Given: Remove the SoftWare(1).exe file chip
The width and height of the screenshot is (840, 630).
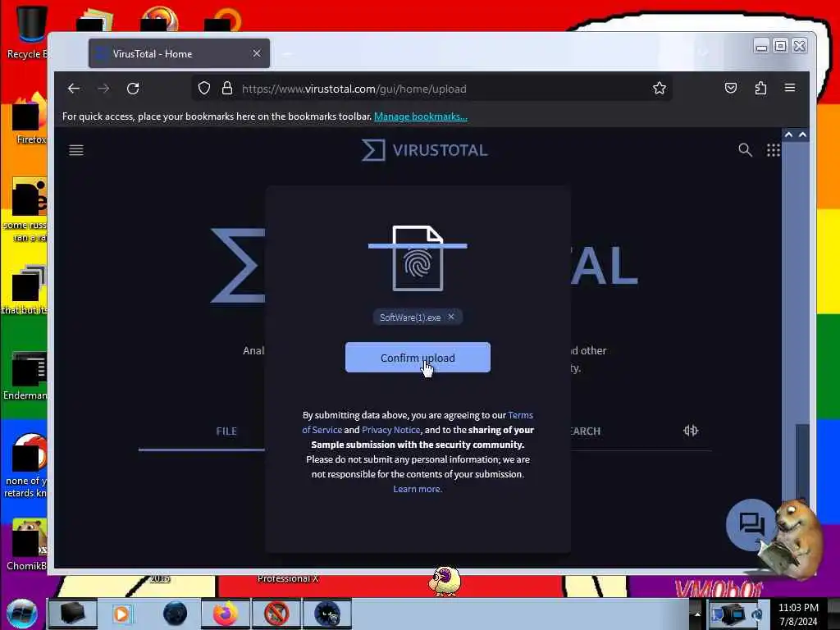Looking at the screenshot, I should tap(451, 317).
